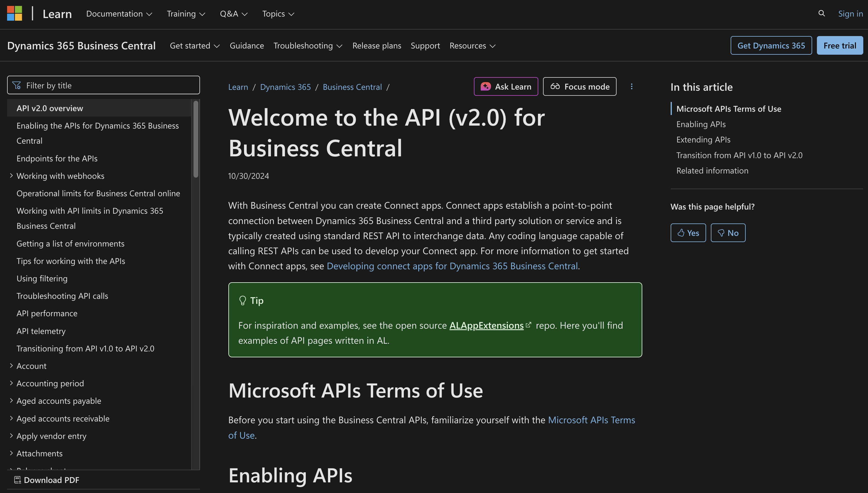Open Release plans page
Viewport: 868px width, 493px height.
point(377,46)
